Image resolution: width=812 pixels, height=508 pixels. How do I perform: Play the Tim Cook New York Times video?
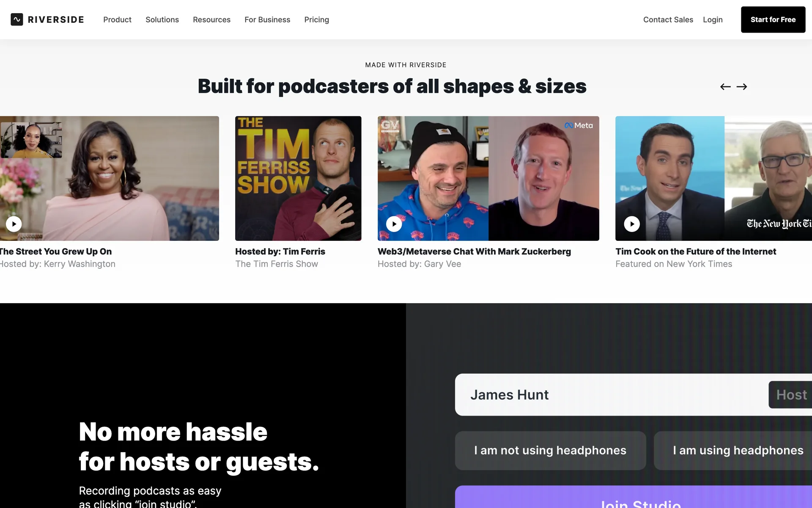click(x=632, y=224)
